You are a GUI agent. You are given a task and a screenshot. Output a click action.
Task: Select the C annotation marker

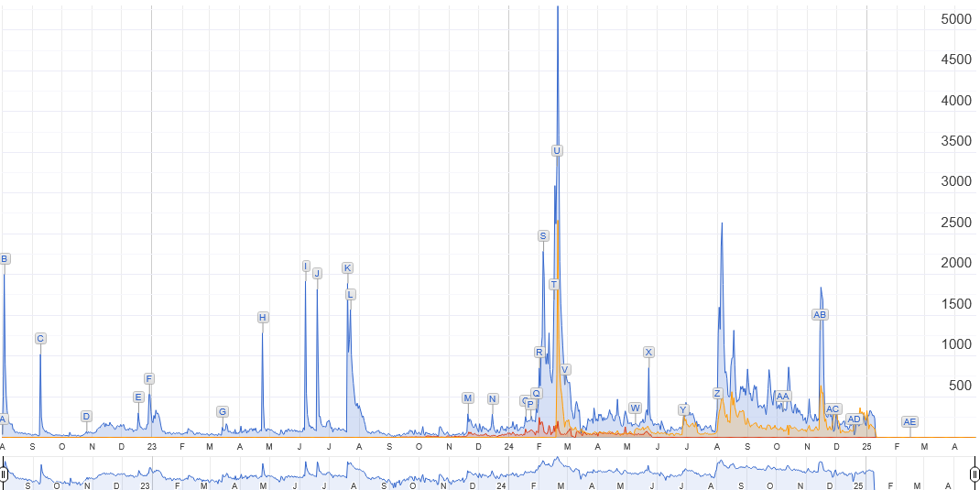(40, 339)
